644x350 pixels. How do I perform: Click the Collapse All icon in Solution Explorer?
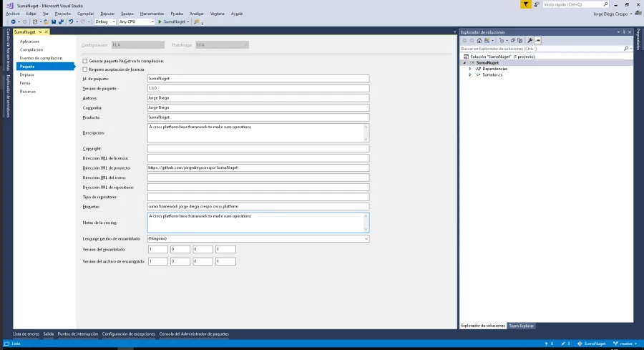click(x=513, y=41)
